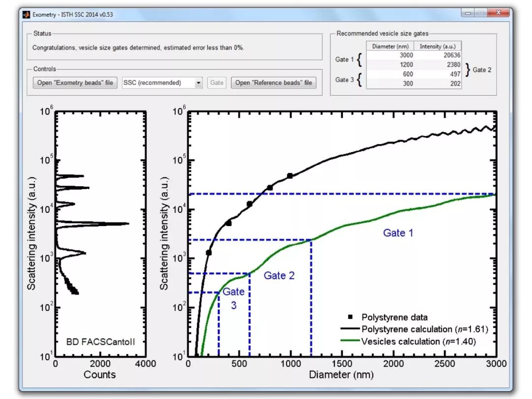
Task: Click the "Controls" panel title
Action: click(44, 69)
